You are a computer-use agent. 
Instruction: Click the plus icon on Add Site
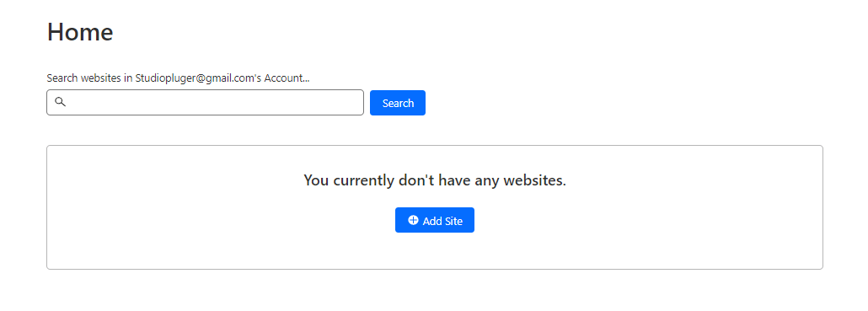pos(413,220)
